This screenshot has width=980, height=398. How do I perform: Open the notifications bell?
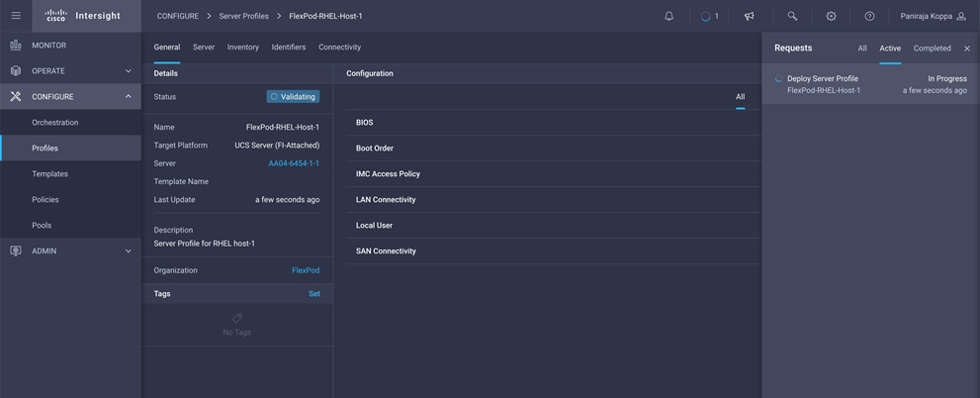pyautogui.click(x=668, y=16)
